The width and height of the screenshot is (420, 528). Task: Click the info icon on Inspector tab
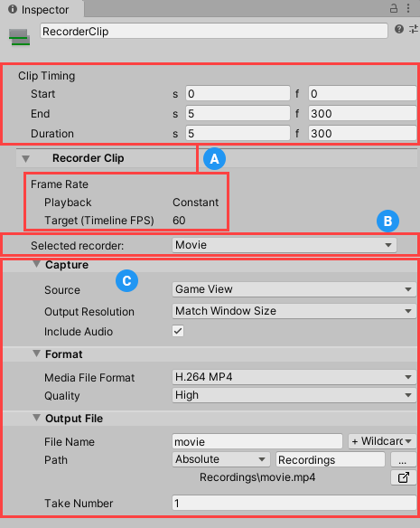point(13,9)
